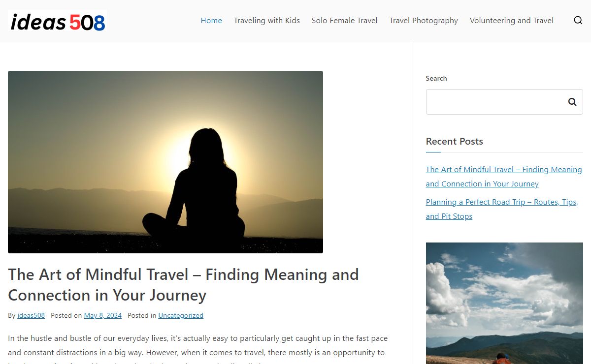Screen dimensions: 591x364
Task: Click the ideas508 site logo
Action: [58, 22]
